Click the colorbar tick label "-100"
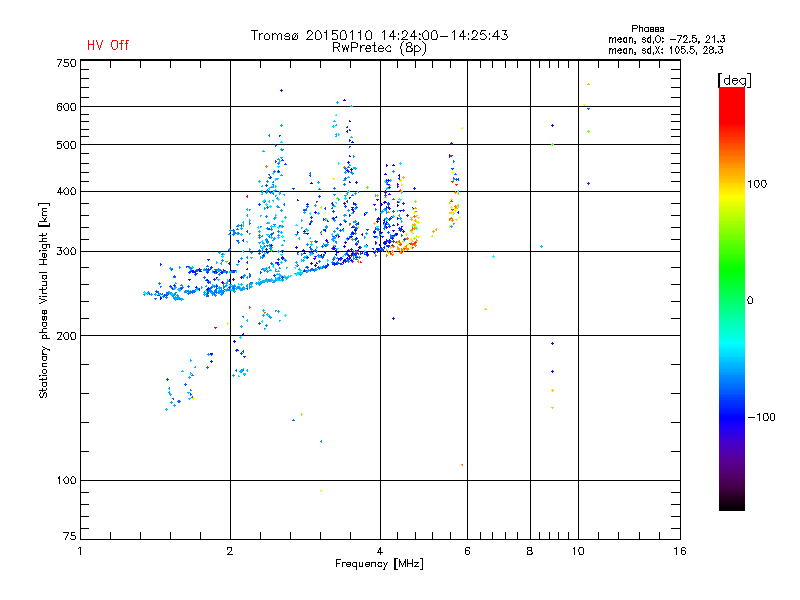The height and width of the screenshot is (600, 800). [761, 417]
